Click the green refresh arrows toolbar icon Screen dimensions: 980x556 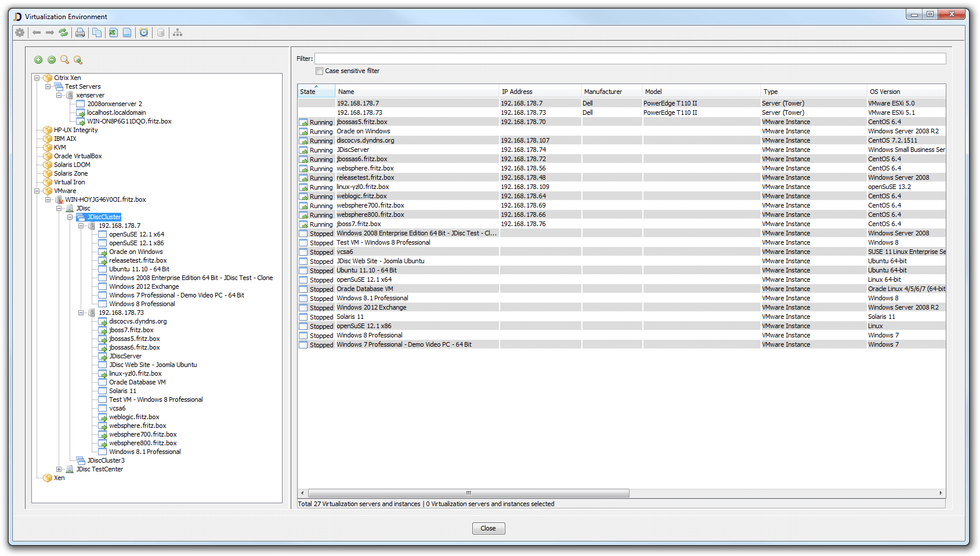[63, 33]
